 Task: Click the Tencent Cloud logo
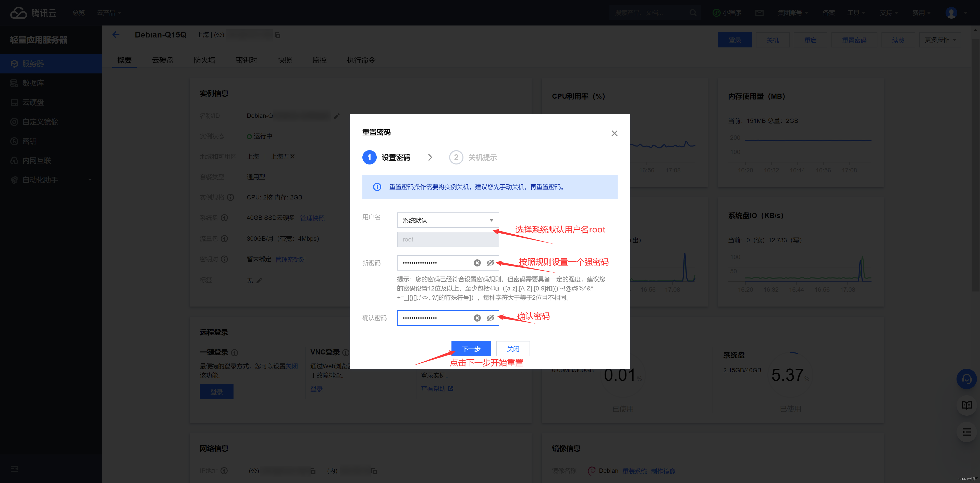[33, 12]
